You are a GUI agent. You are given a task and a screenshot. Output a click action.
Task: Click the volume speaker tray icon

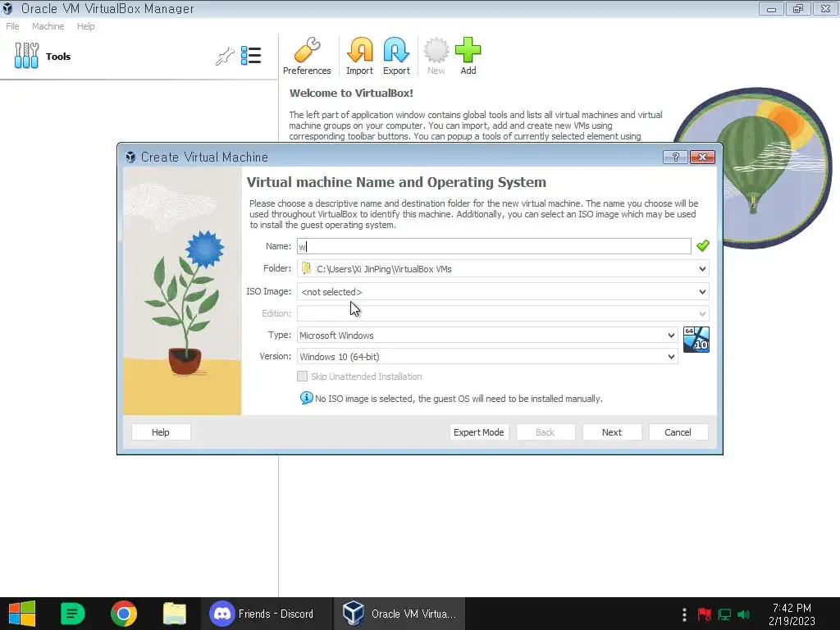743,614
